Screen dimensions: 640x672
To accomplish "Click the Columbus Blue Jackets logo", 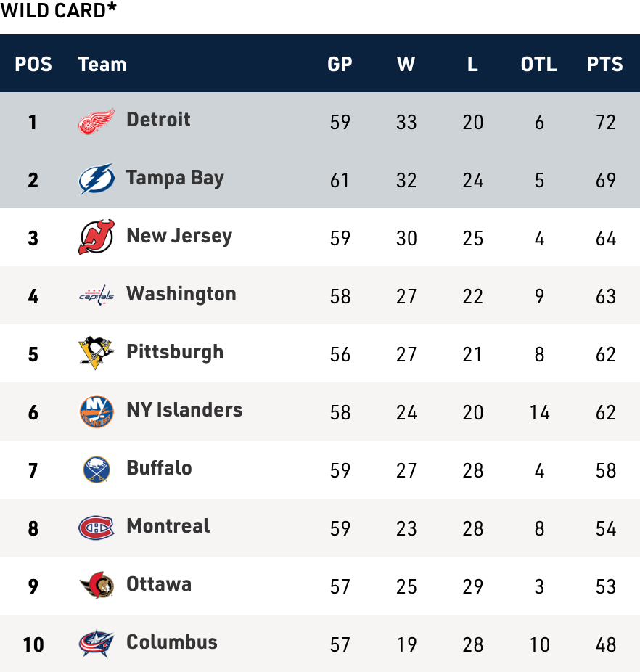I will coord(97,644).
